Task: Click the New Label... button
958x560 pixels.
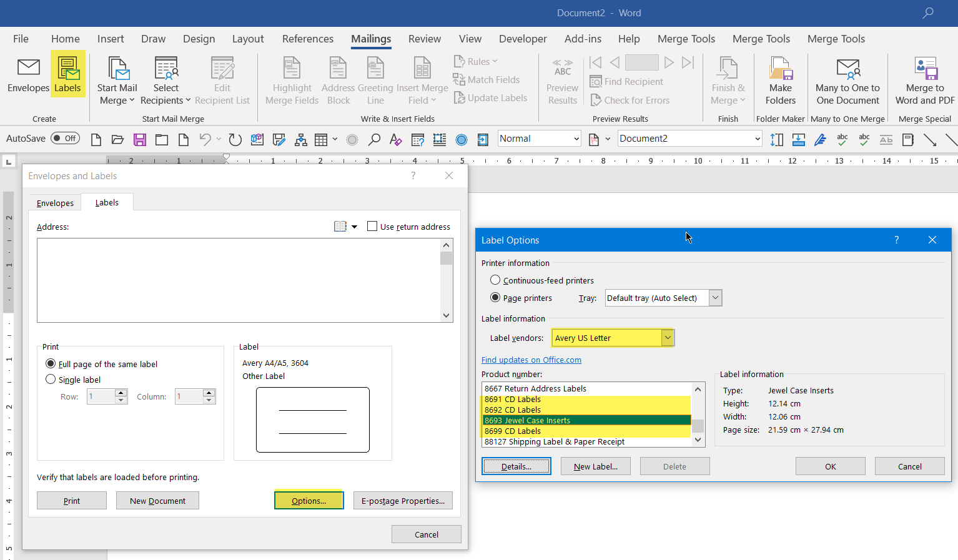Action: coord(596,466)
